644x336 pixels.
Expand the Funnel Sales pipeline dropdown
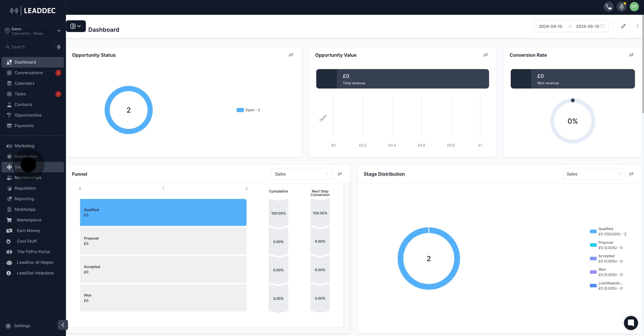tap(302, 174)
